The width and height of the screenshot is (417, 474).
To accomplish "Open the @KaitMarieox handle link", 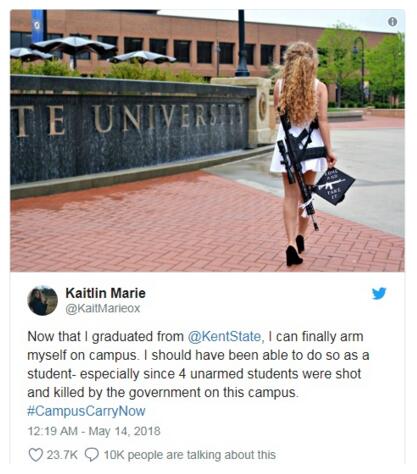I will [103, 308].
